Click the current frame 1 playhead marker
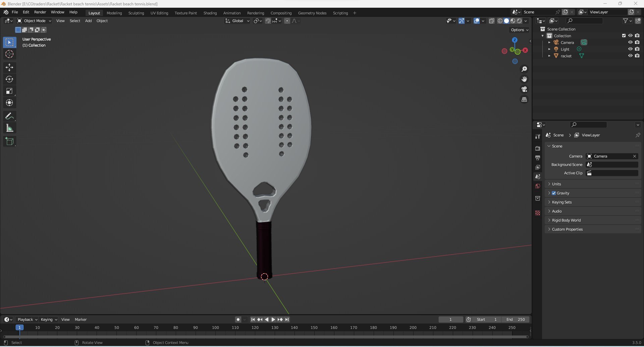644x347 pixels. (x=19, y=328)
